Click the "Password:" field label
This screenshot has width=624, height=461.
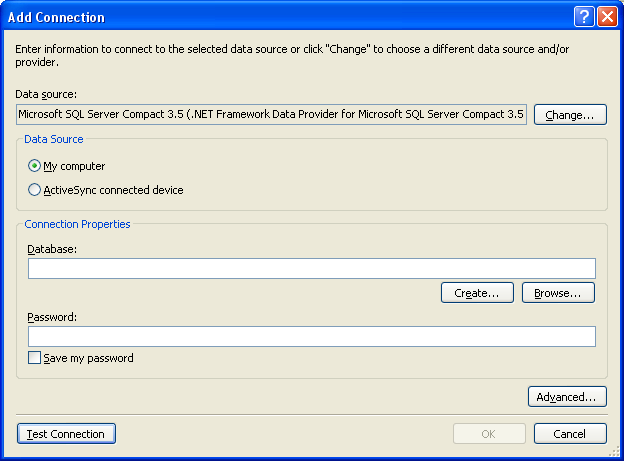pos(52,317)
